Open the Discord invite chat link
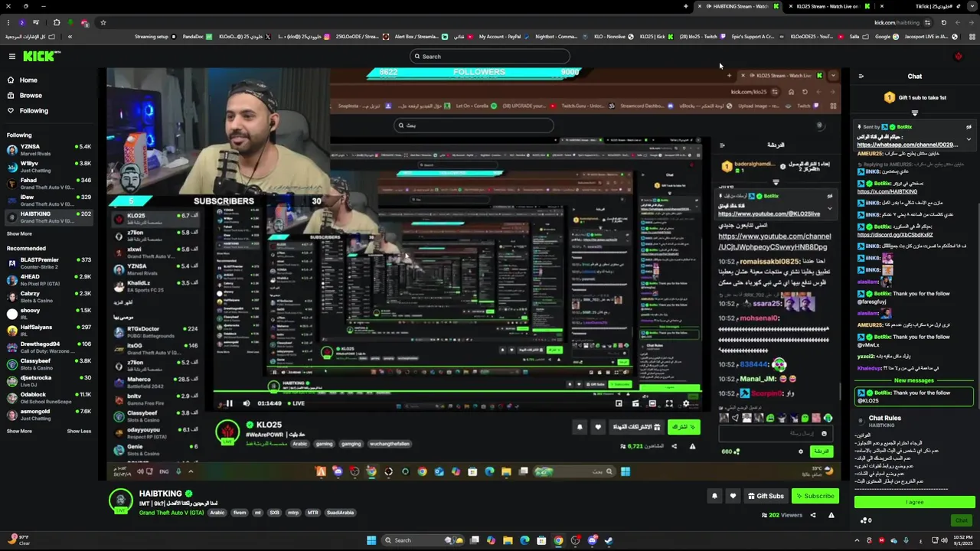The width and height of the screenshot is (980, 551). click(x=895, y=235)
